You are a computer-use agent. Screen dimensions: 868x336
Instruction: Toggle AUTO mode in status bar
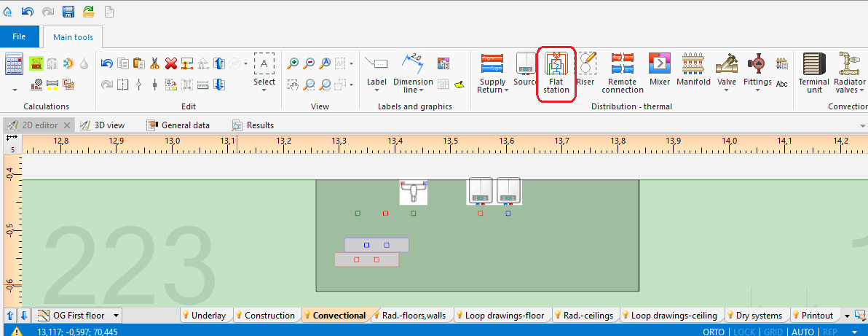[x=802, y=332]
